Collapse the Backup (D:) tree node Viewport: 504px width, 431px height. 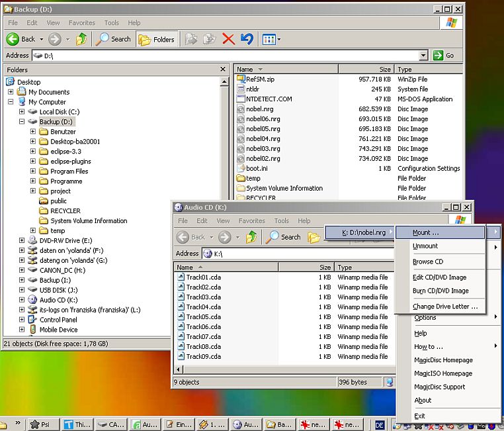(22, 122)
